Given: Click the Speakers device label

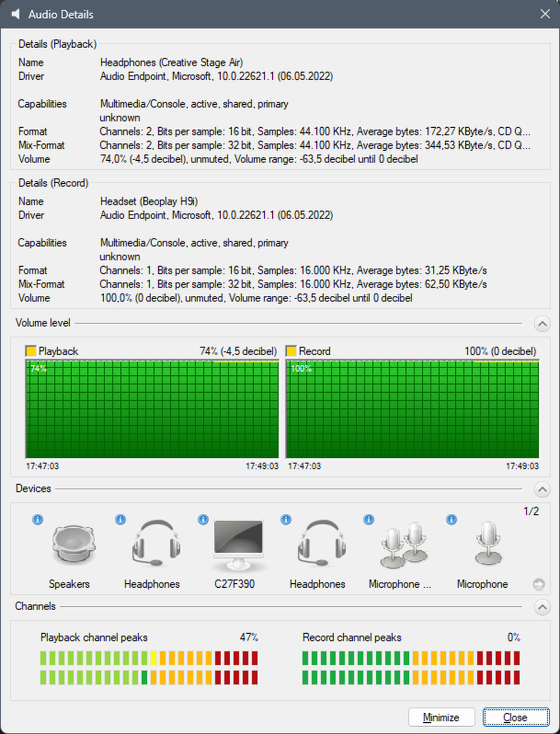Looking at the screenshot, I should (69, 584).
